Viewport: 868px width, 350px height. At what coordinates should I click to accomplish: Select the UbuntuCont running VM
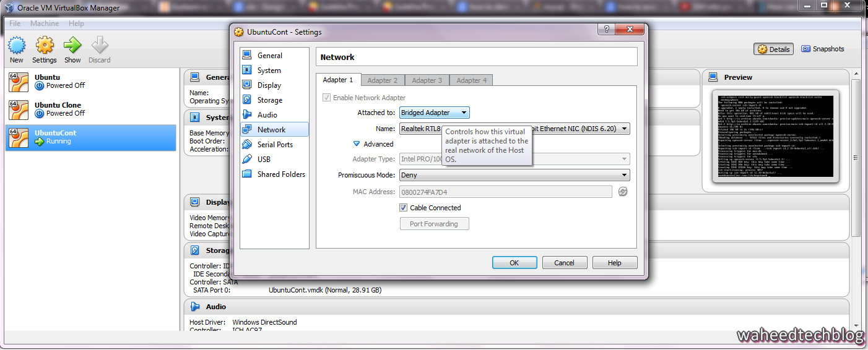[x=91, y=137]
